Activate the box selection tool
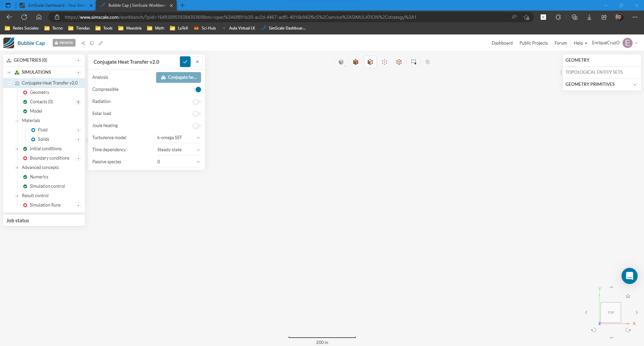644x346 pixels. 413,62
